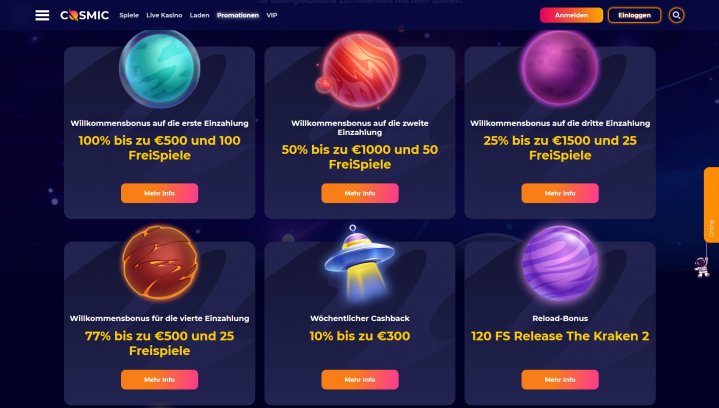The width and height of the screenshot is (719, 408).
Task: Mehr Info for Wöchentlicher Cashback
Action: coord(360,380)
